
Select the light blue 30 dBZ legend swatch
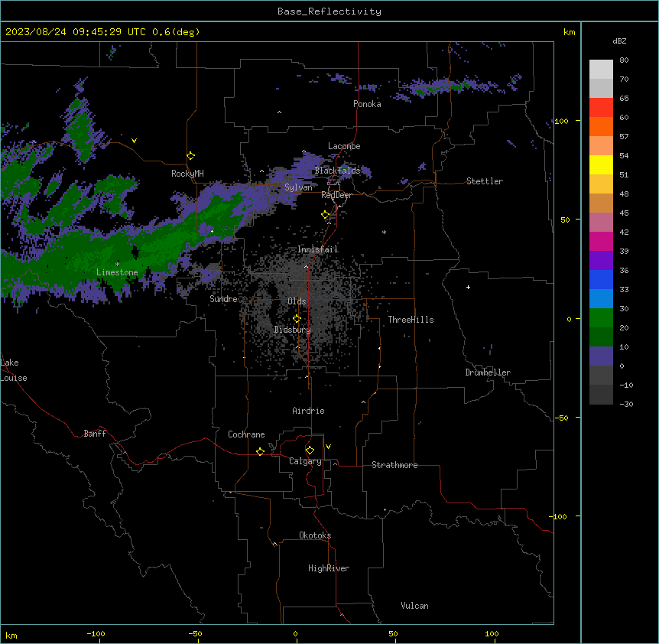tap(601, 299)
